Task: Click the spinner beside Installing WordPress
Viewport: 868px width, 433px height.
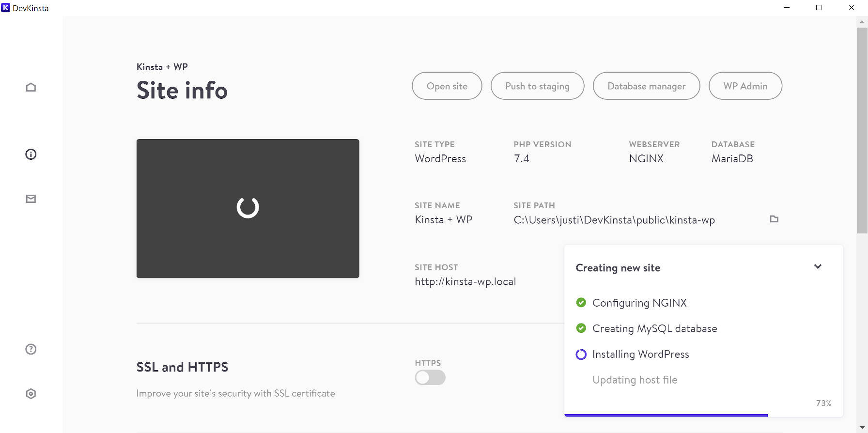Action: click(x=581, y=355)
